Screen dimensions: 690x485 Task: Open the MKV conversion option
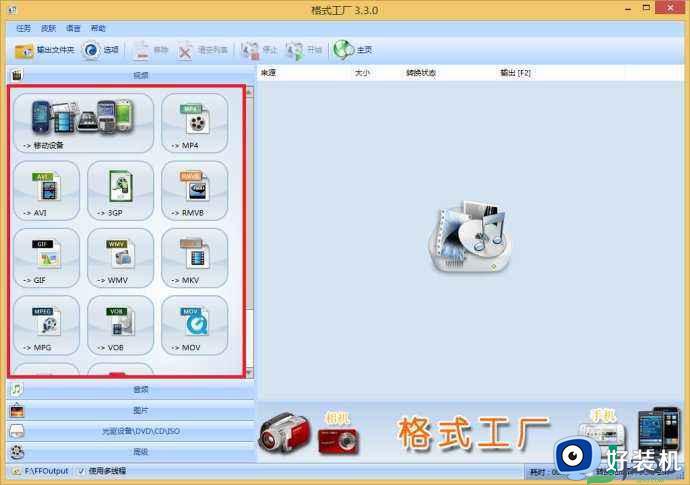pyautogui.click(x=194, y=257)
